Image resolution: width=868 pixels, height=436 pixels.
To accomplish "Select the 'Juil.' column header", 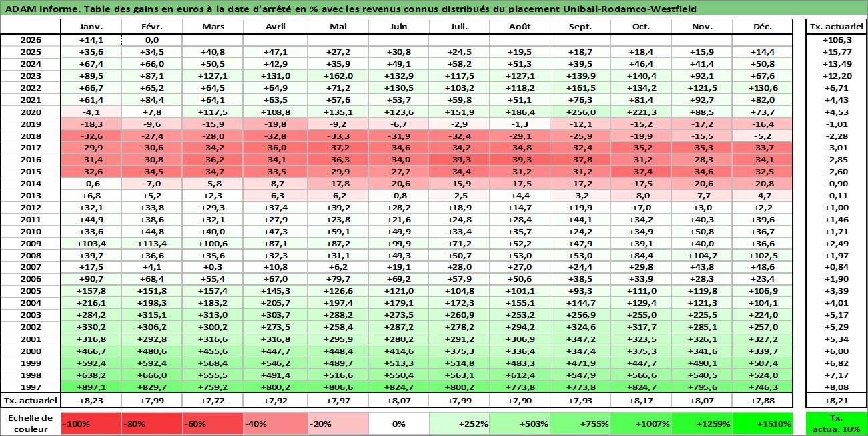I will [459, 27].
